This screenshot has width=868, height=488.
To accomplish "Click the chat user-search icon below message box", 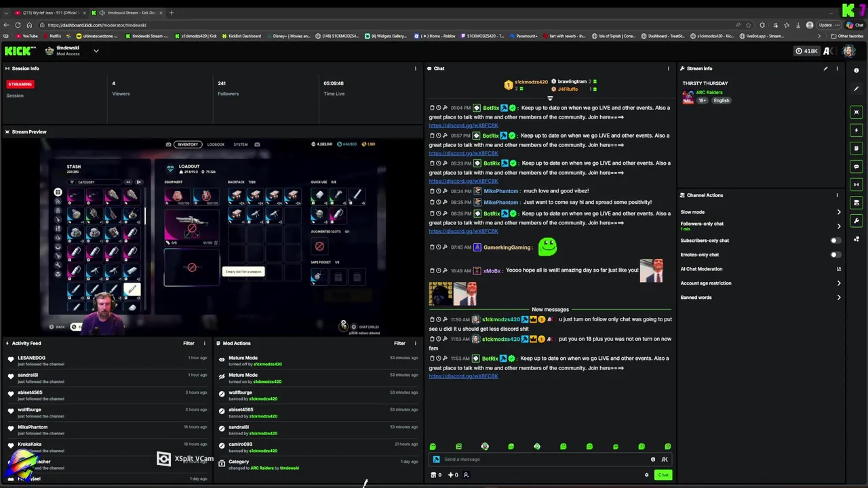I will click(466, 475).
